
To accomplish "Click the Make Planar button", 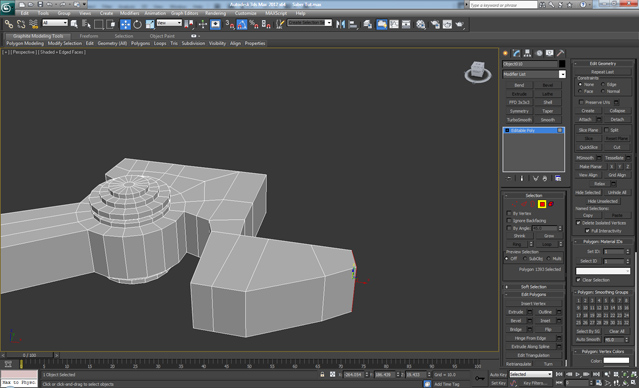I will [591, 167].
